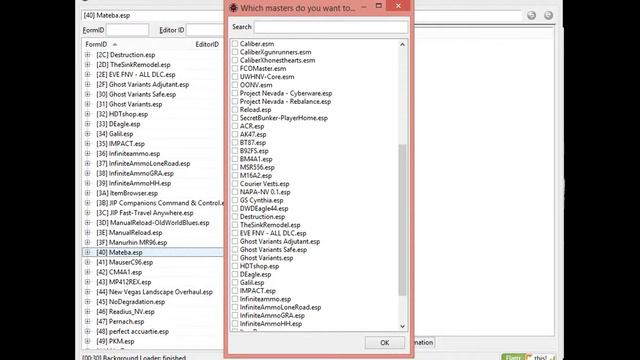Check the HDTshop.esp checkbox in dialog
Image resolution: width=640 pixels, height=360 pixels.
235,266
